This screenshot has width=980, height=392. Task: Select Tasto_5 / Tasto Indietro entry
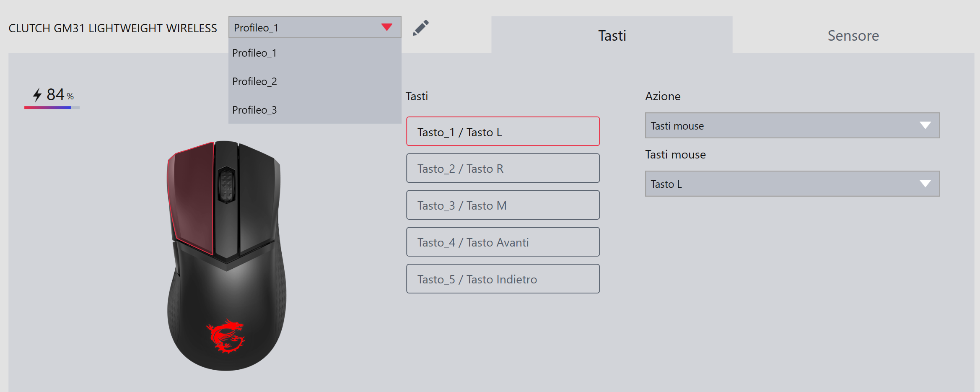(503, 279)
